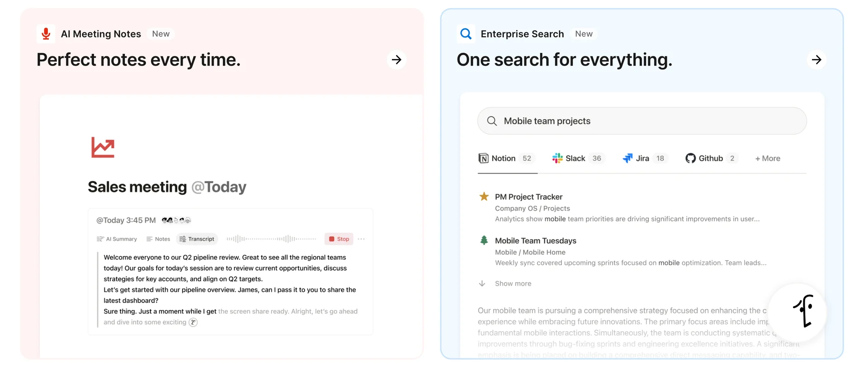Open Enterprise Search arrow button
This screenshot has height=371, width=868.
[816, 60]
